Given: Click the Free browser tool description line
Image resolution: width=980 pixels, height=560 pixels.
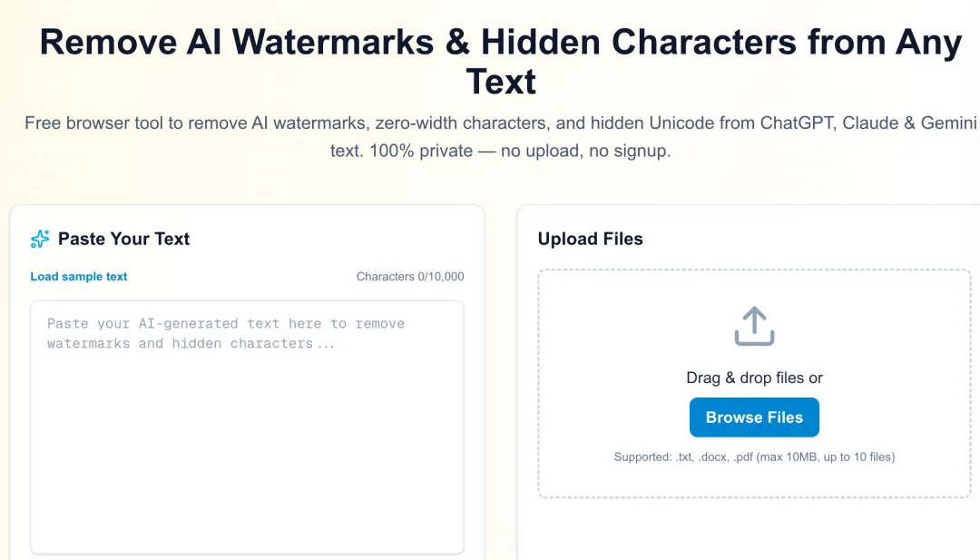Looking at the screenshot, I should (501, 123).
